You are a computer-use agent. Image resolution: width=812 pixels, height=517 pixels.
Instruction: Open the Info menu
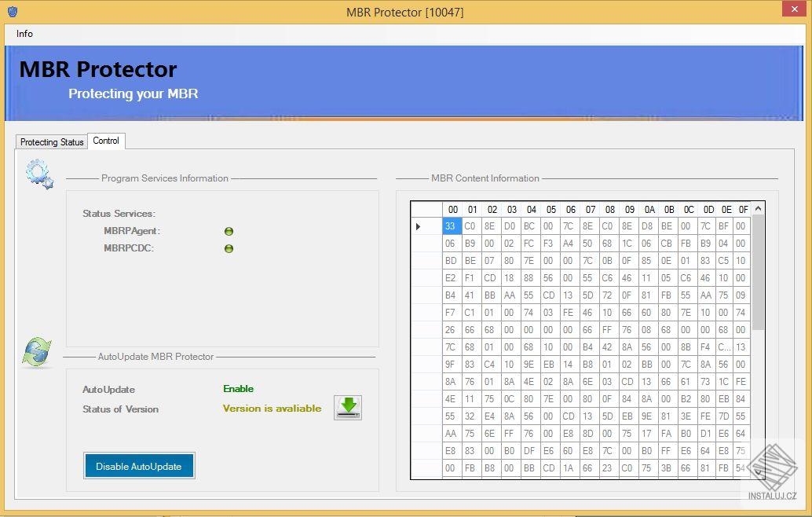coord(24,34)
